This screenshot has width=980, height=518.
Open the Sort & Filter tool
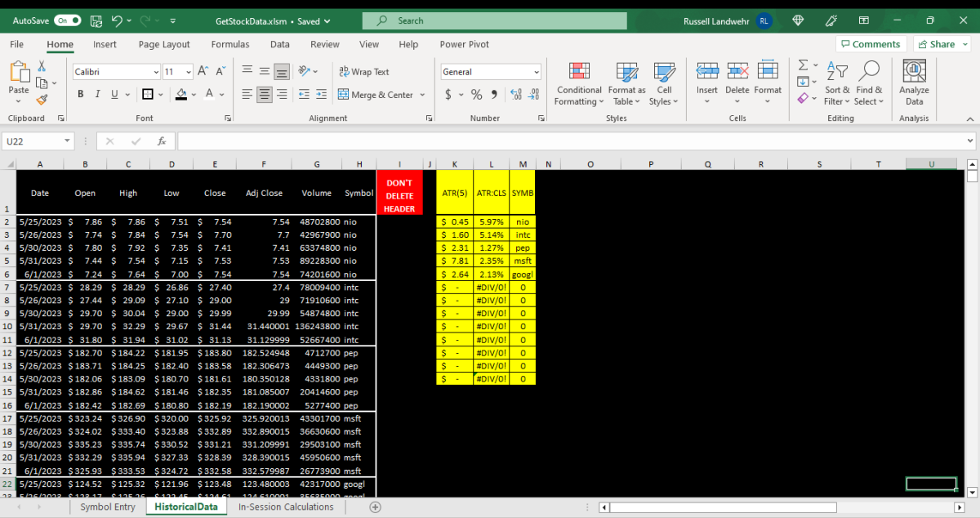pos(837,83)
